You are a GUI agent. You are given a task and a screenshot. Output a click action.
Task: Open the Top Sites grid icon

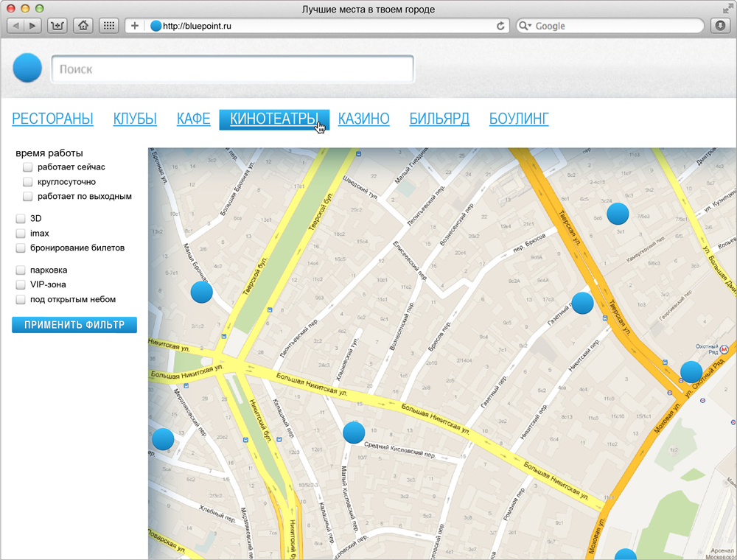[109, 26]
